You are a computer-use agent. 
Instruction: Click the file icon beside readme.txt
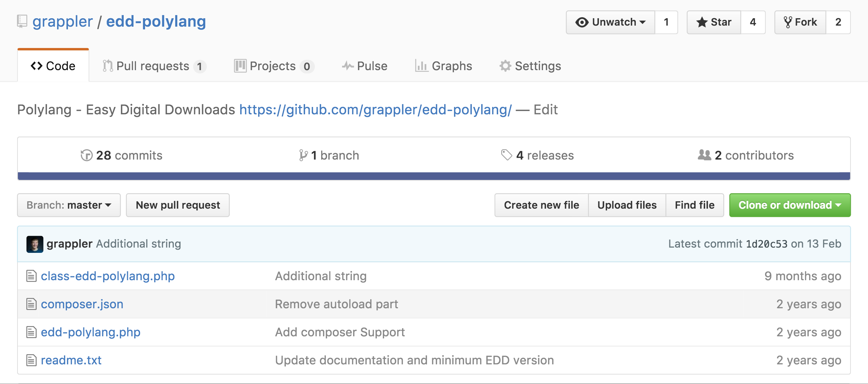[32, 360]
